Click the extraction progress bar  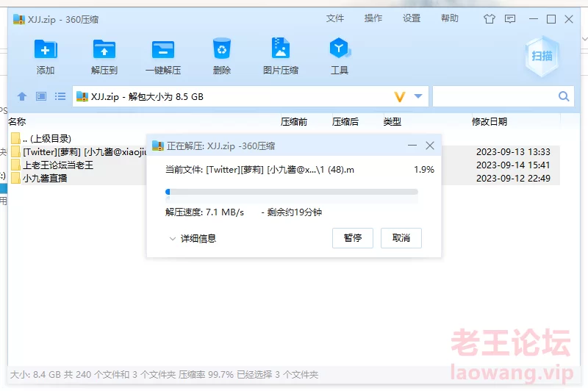click(291, 192)
